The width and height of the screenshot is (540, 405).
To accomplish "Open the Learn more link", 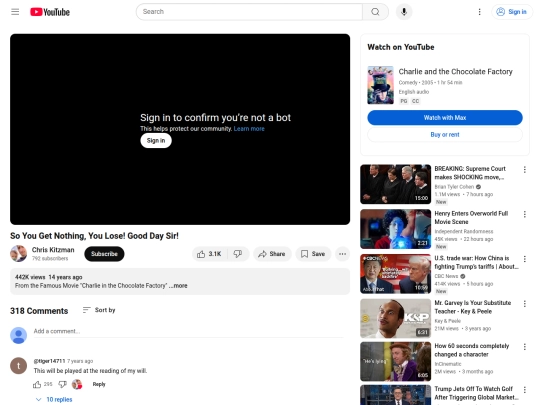I will (249, 129).
